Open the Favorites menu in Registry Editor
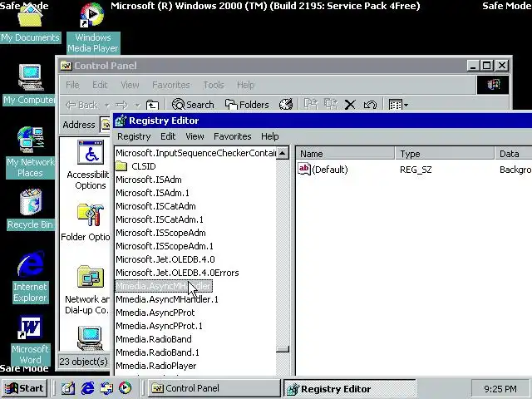Viewport: 532px width, 399px height. (x=233, y=136)
